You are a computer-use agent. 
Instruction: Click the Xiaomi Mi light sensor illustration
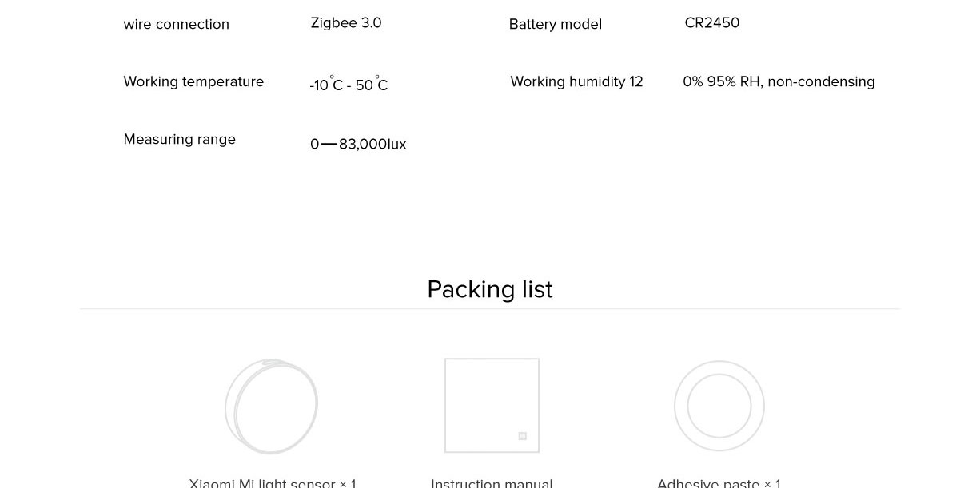(272, 406)
